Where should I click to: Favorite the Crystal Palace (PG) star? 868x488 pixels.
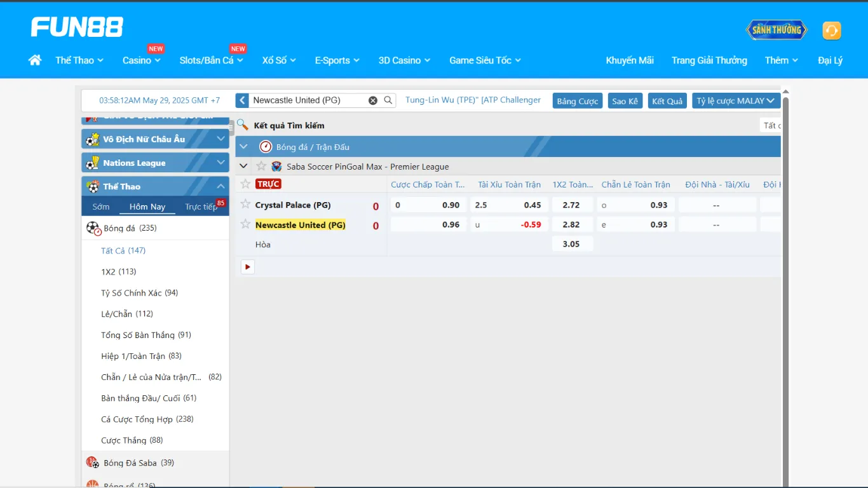click(x=245, y=205)
